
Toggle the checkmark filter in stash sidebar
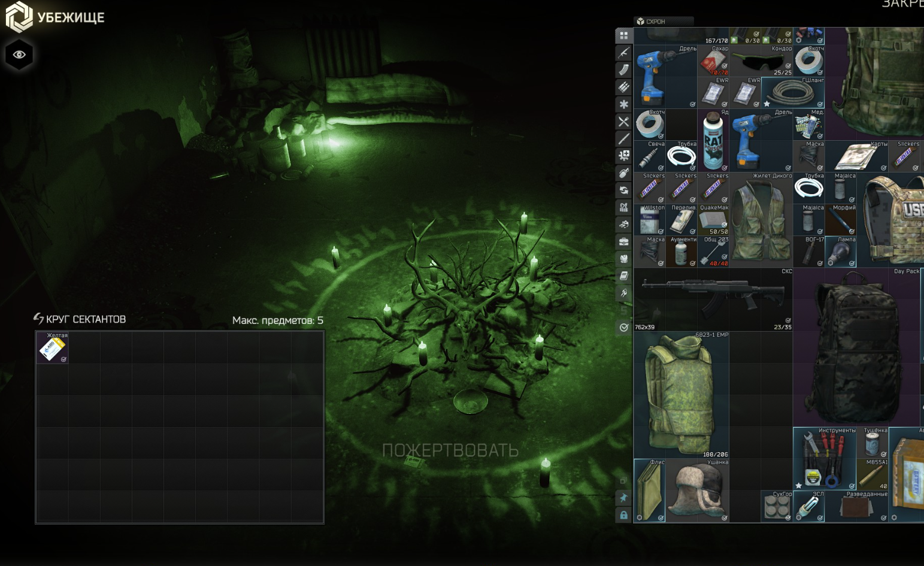coord(624,328)
